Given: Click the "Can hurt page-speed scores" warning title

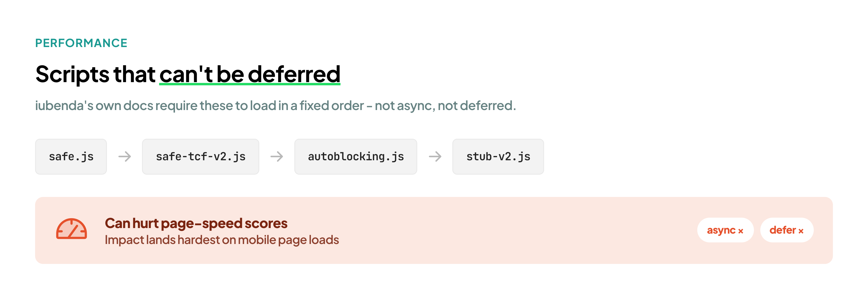Looking at the screenshot, I should pyautogui.click(x=196, y=223).
